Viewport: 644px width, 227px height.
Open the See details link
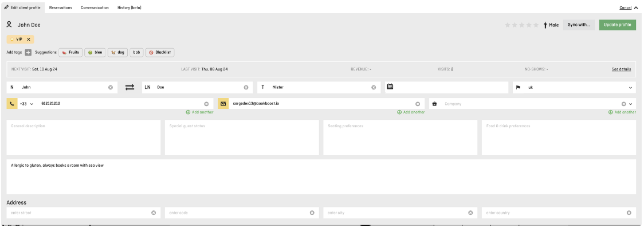click(x=621, y=69)
